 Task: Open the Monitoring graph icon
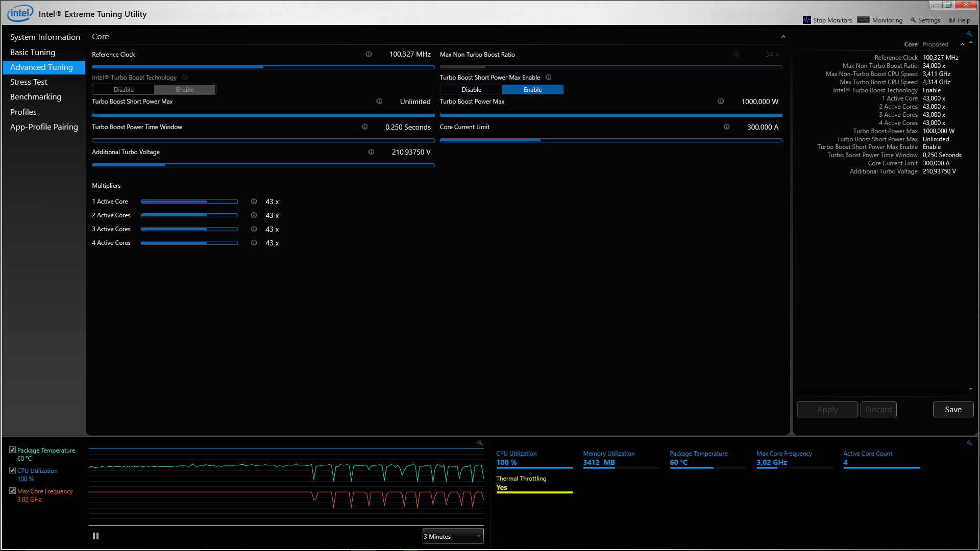(x=863, y=20)
